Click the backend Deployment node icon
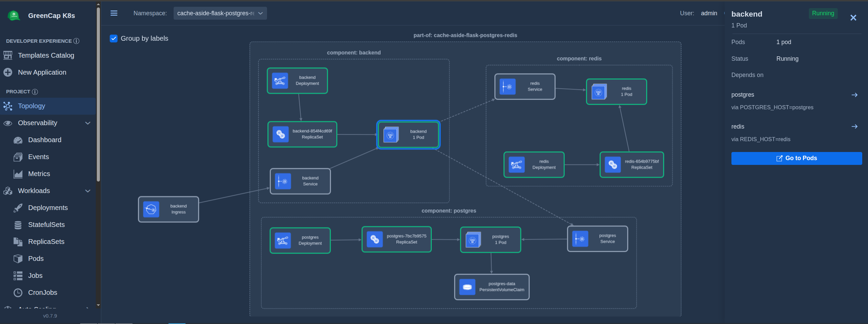Screen dimensions: 868x324 280,81
